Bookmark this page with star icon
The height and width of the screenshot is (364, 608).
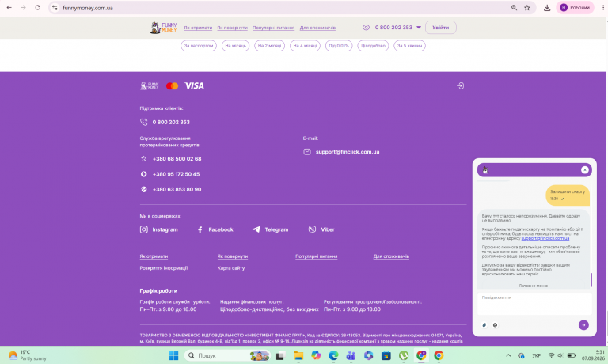point(527,8)
